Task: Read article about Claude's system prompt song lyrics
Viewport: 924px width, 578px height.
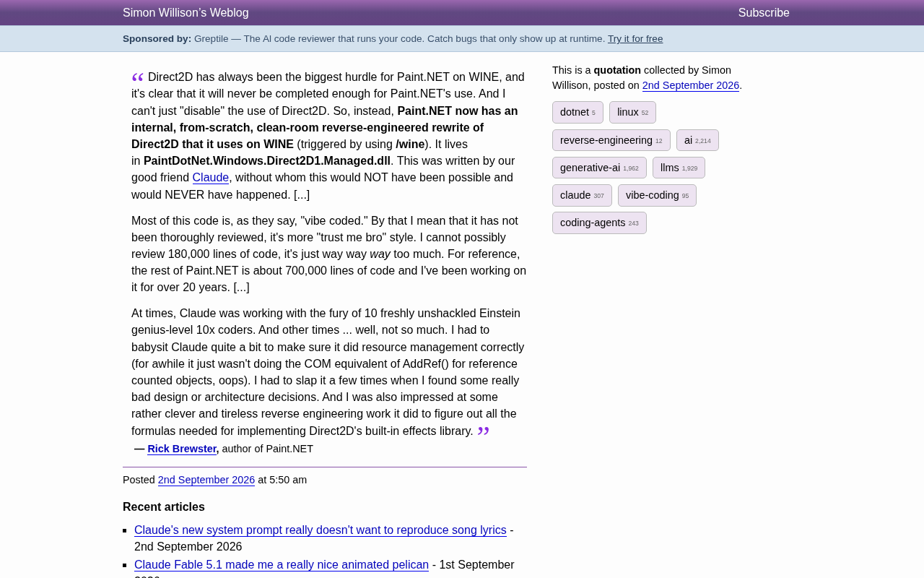Action: [x=321, y=530]
